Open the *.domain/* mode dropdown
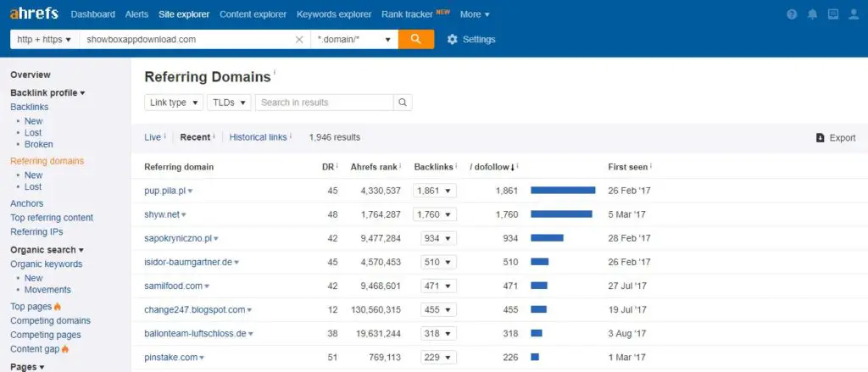The image size is (868, 372). [354, 39]
